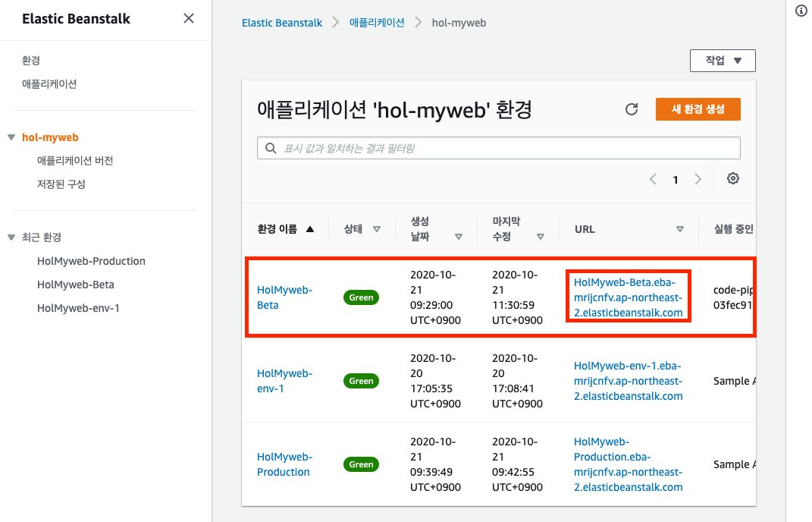Open table settings gear icon
This screenshot has height=522, width=812.
(732, 178)
